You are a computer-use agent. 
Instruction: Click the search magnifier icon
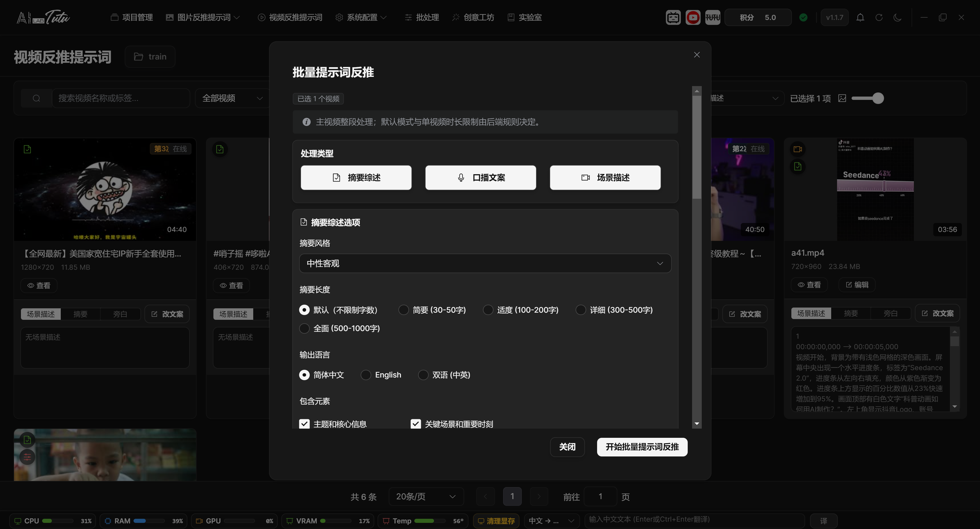(37, 98)
